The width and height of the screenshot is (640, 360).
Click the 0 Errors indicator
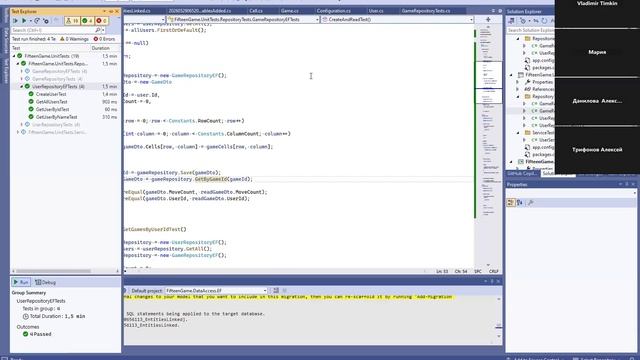click(x=104, y=39)
